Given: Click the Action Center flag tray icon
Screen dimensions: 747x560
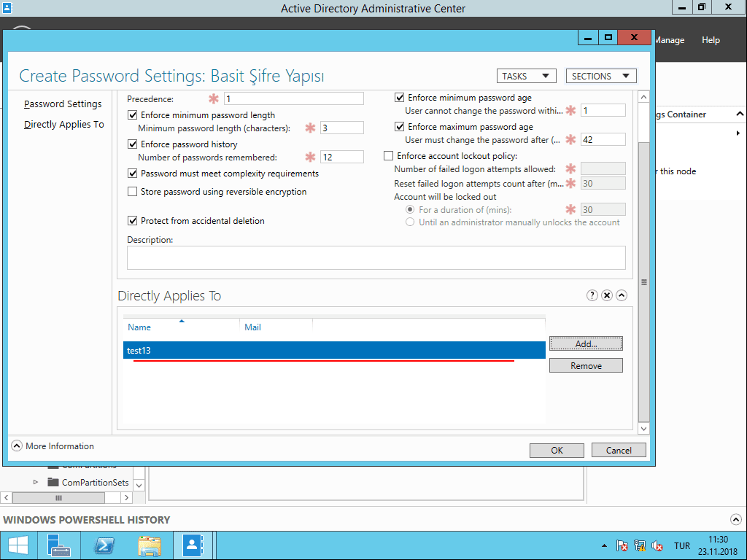Looking at the screenshot, I should [x=622, y=545].
